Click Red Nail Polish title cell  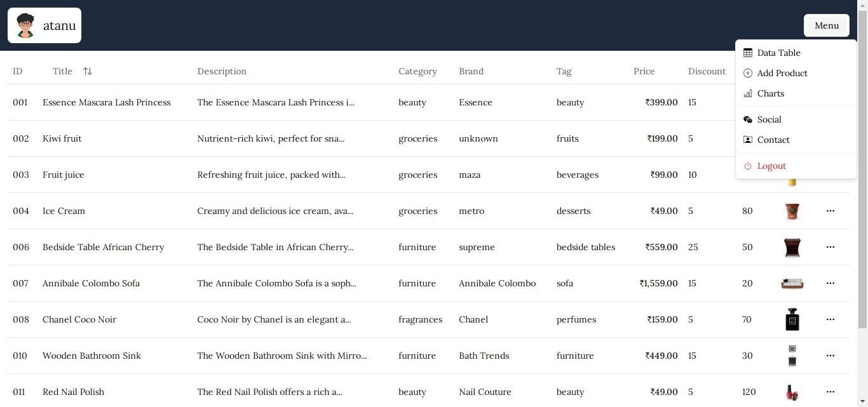73,392
